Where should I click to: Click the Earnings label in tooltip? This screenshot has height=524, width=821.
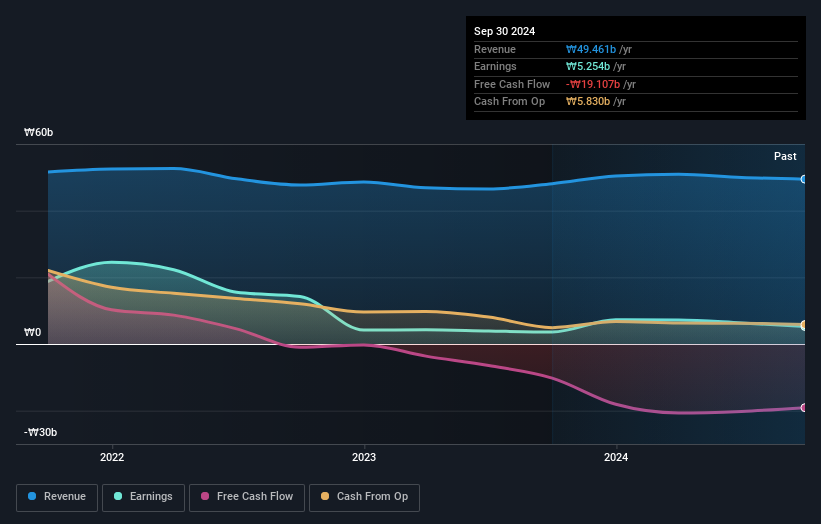click(x=495, y=66)
